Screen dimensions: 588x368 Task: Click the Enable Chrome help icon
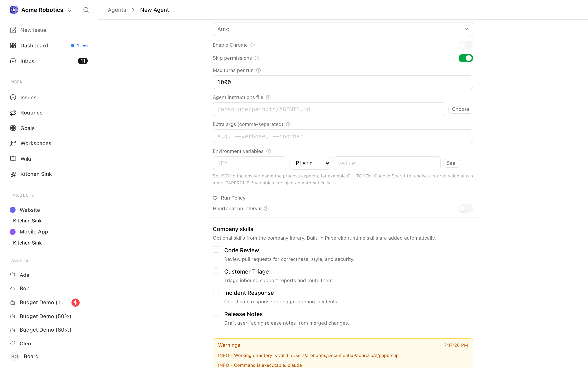(x=253, y=45)
